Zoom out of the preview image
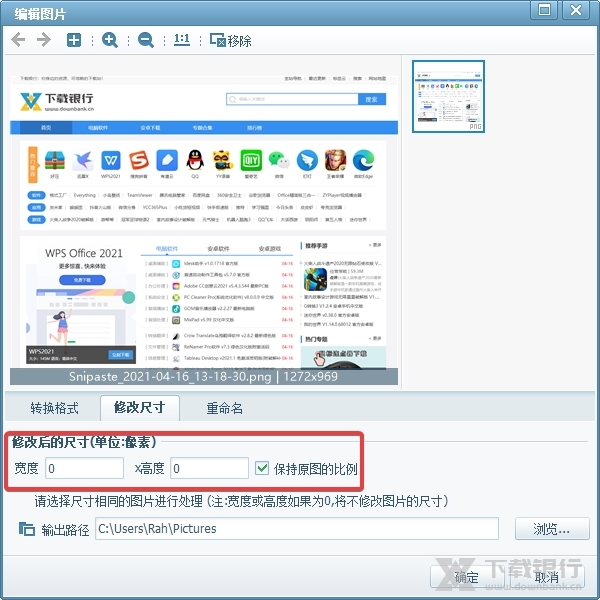The height and width of the screenshot is (600, 600). coord(146,40)
